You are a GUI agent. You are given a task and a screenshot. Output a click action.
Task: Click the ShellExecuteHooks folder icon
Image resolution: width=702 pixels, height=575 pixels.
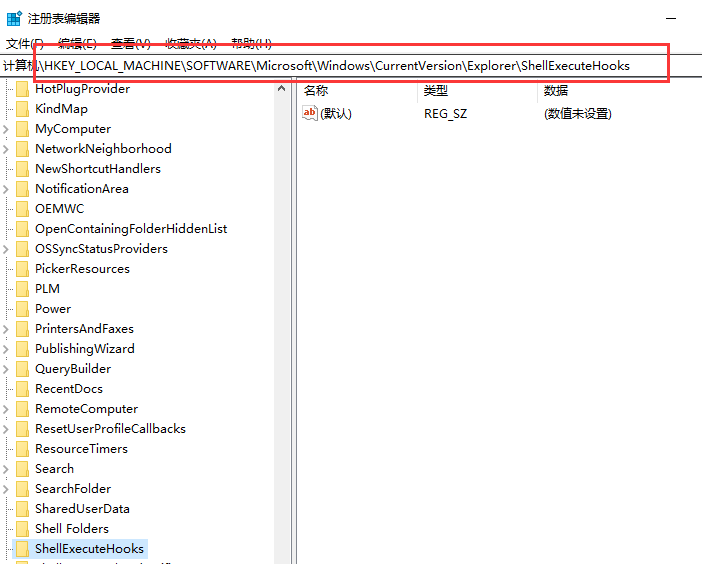click(x=22, y=549)
